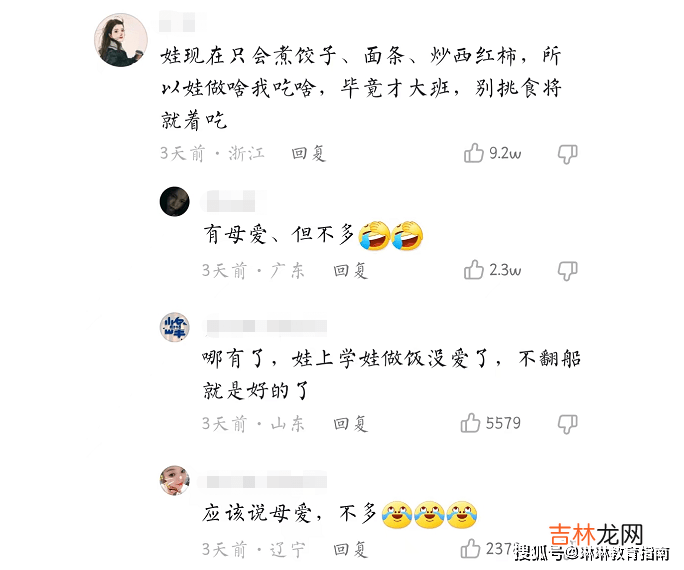
Task: Click the blurred username above 有母爱 reply
Action: point(231,201)
